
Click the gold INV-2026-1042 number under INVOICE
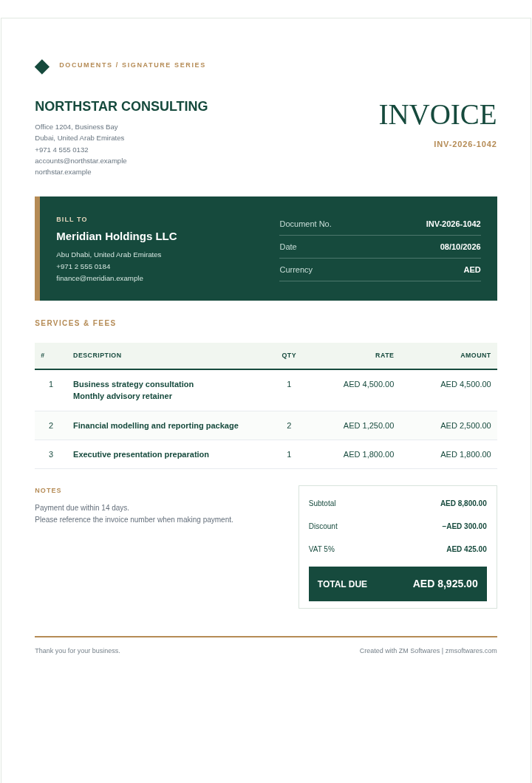click(465, 144)
